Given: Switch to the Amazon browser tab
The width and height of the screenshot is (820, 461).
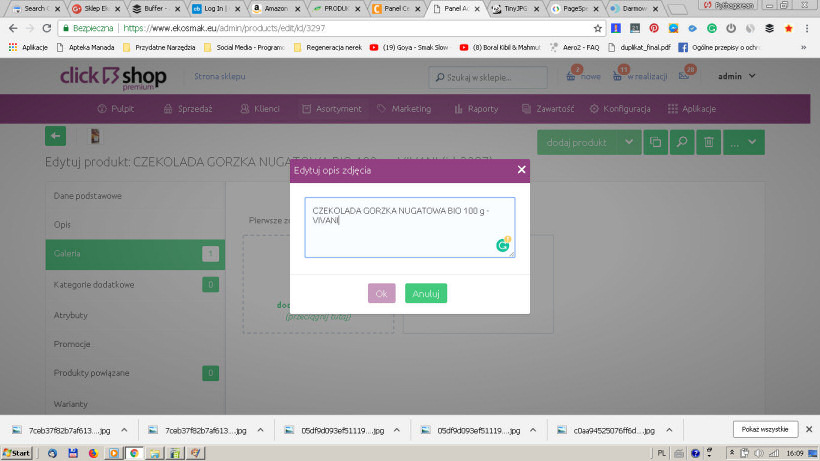Looking at the screenshot, I should (x=276, y=8).
